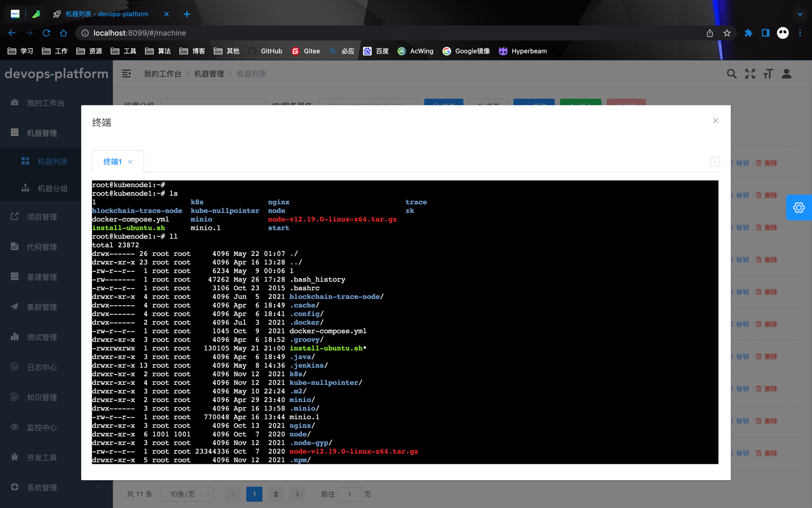Click 机器管理 breadcrumb
Viewport: 812px width, 508px height.
[209, 74]
